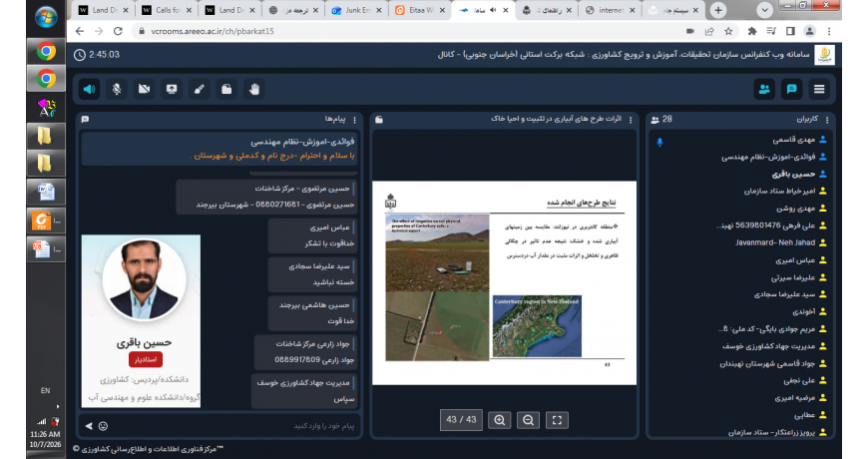Click the presentation slide image

pyautogui.click(x=504, y=283)
